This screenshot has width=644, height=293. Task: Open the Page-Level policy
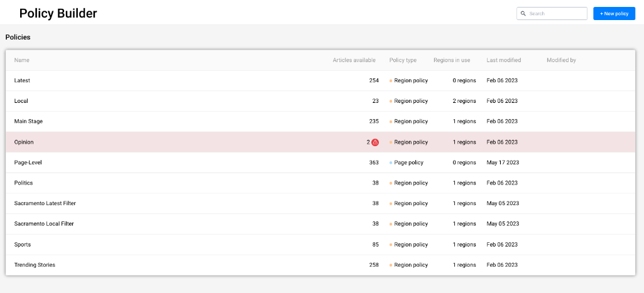[x=320, y=162]
